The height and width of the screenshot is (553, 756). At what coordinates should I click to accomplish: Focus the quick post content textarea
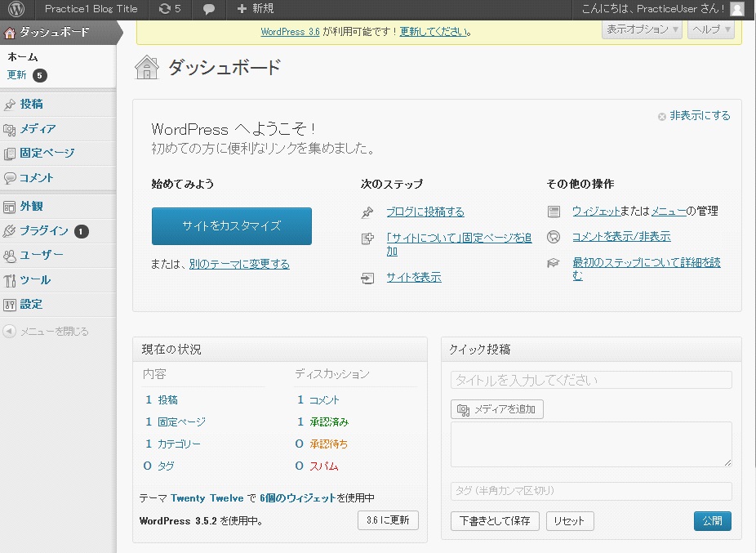591,444
